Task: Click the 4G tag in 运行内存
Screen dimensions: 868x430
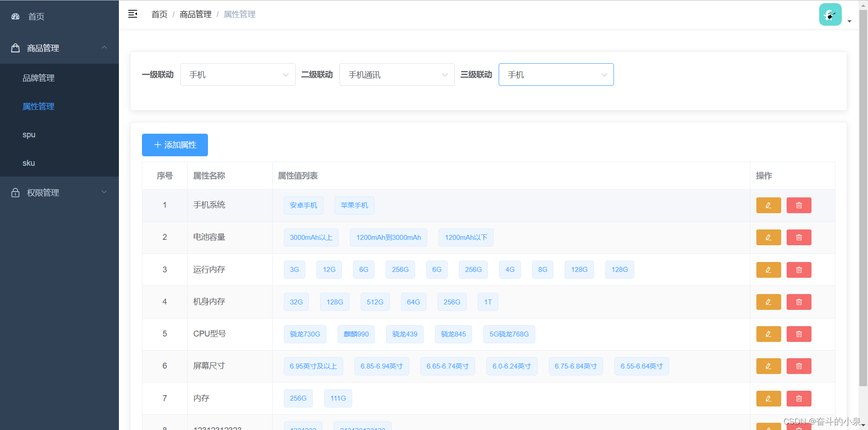Action: pyautogui.click(x=510, y=270)
